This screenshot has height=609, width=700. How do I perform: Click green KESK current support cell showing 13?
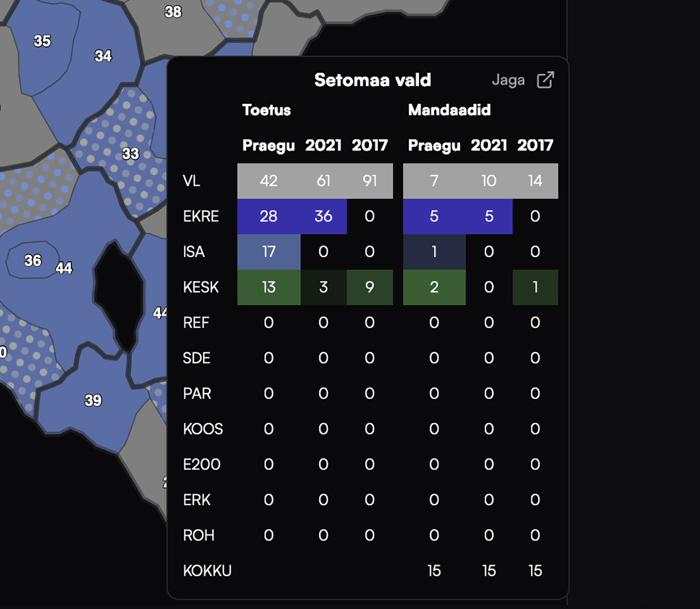(x=269, y=288)
